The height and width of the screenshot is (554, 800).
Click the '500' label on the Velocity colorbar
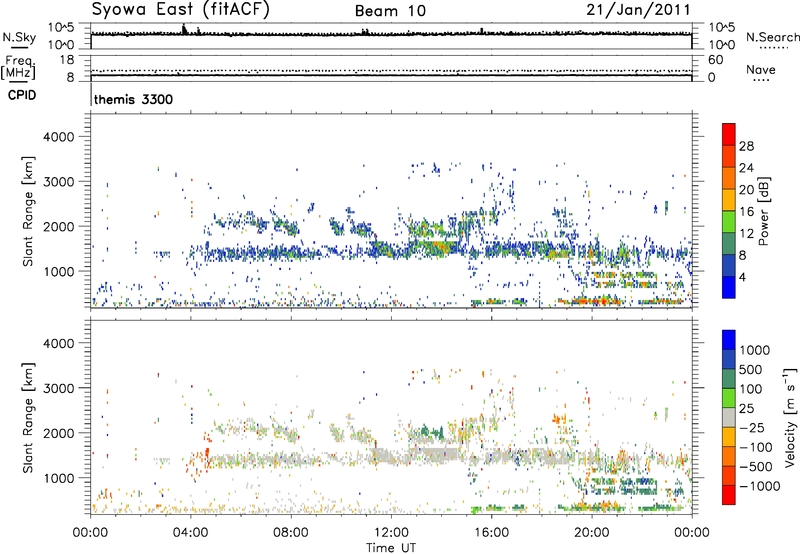(x=753, y=369)
